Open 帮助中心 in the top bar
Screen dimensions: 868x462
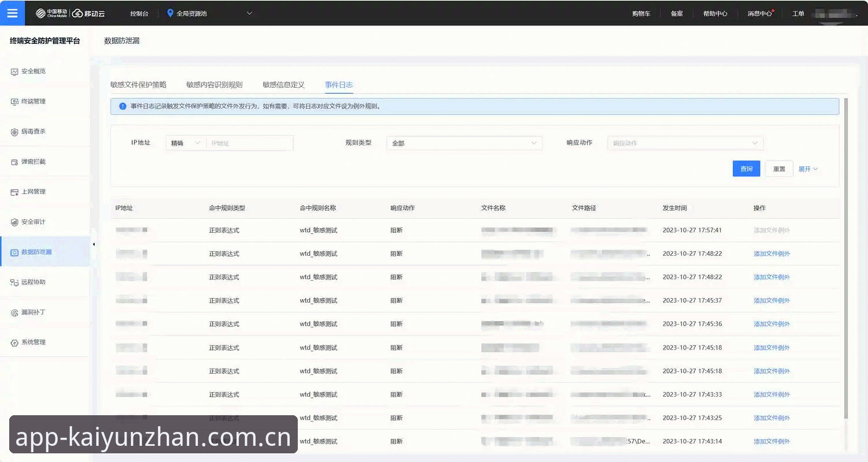pyautogui.click(x=715, y=13)
